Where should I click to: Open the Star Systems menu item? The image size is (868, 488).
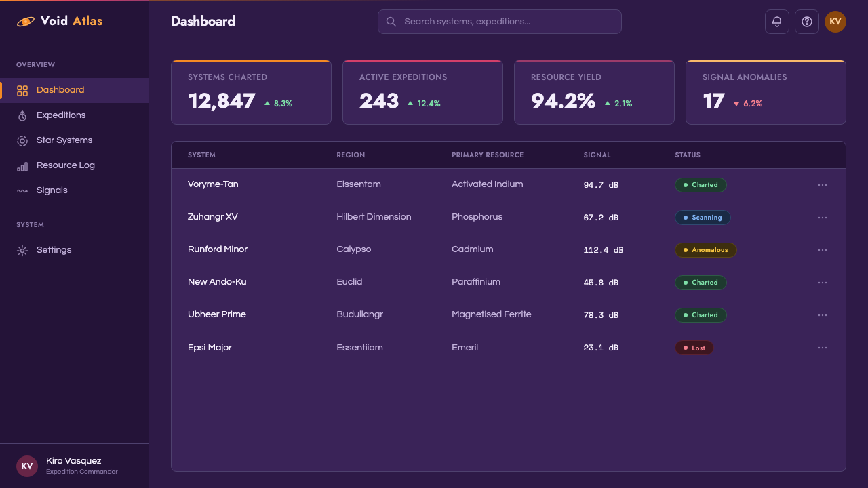[75, 140]
